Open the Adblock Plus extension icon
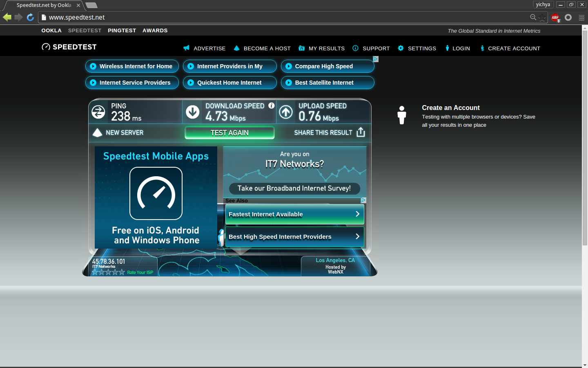This screenshot has height=368, width=588. pos(555,18)
